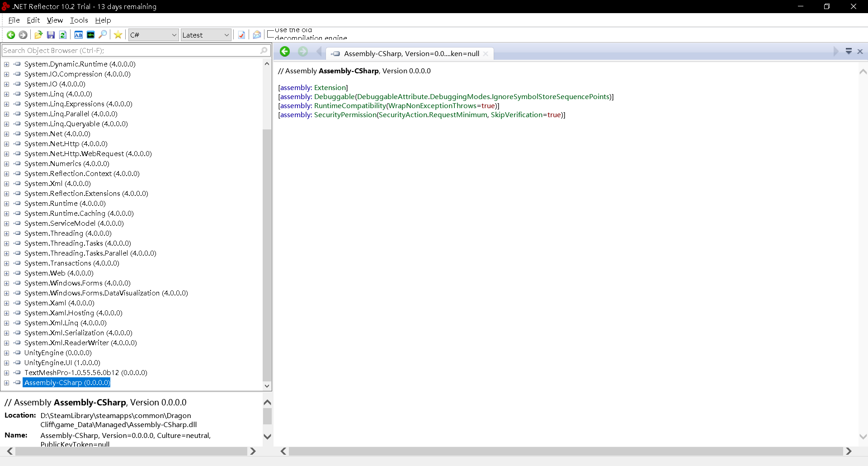Screen dimensions: 868x466
Task: Expand the Assembly-CSharp tree node
Action: (7, 383)
